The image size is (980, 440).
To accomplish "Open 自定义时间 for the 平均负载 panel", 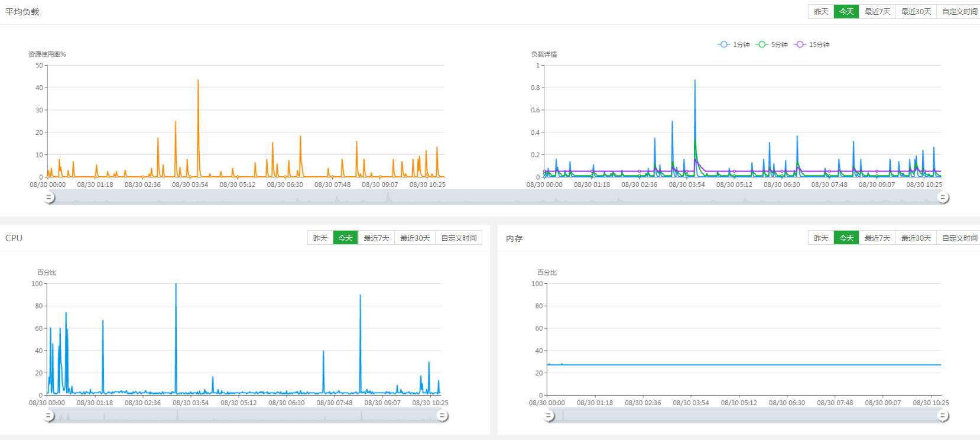I will click(x=959, y=12).
